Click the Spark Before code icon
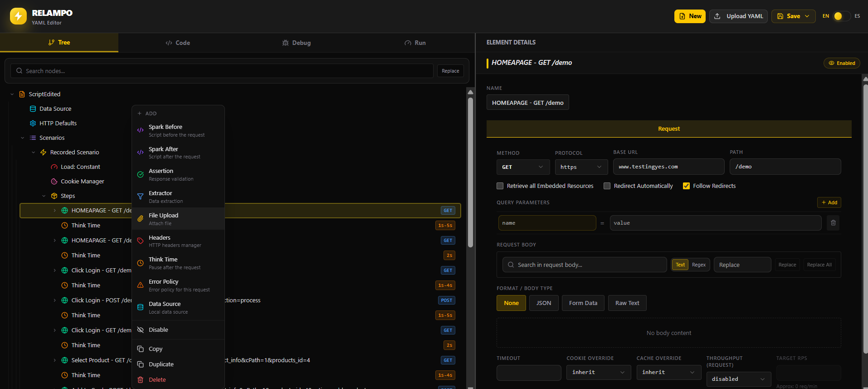868x389 pixels. point(141,130)
